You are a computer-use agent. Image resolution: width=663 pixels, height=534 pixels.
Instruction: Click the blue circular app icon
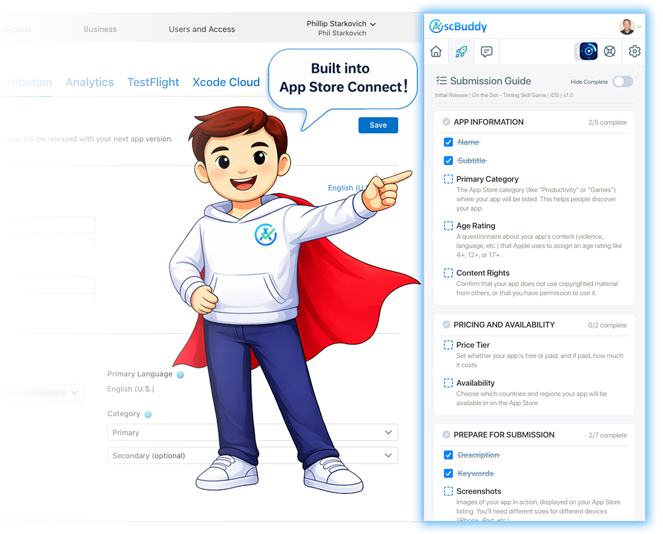588,51
